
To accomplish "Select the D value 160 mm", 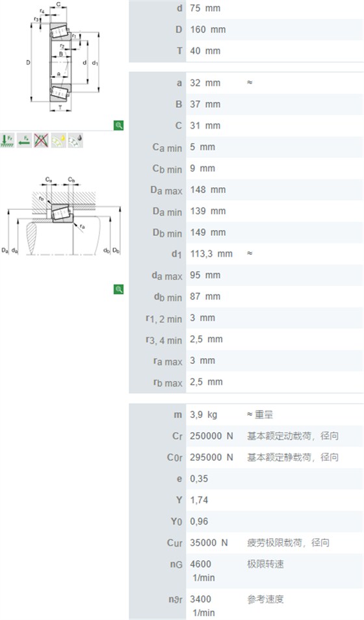I will (x=208, y=30).
